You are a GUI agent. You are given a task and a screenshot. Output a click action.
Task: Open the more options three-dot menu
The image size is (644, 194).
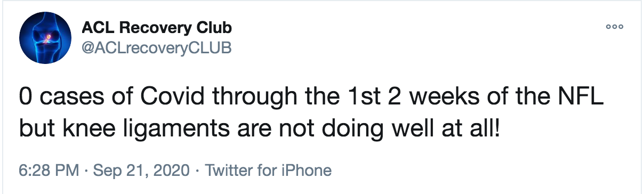point(615,27)
